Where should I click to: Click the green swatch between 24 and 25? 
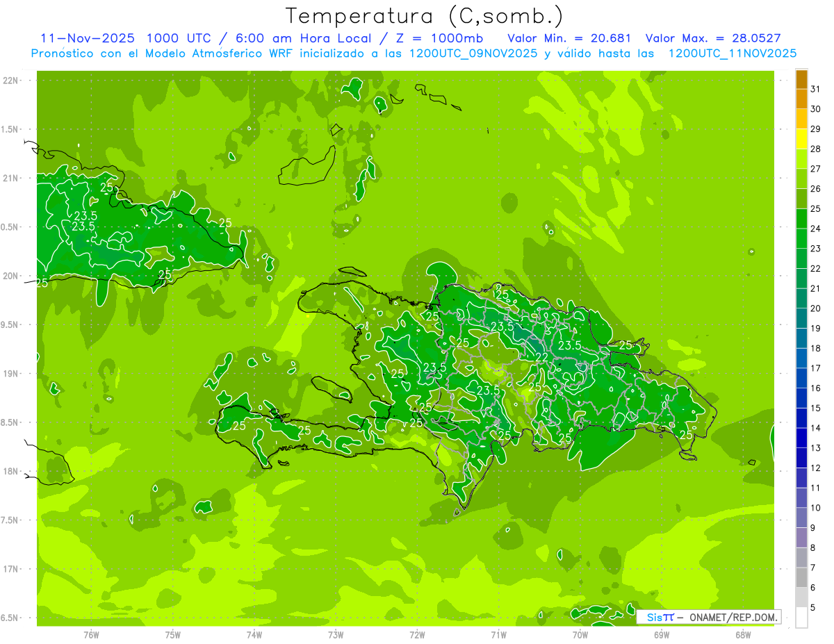pyautogui.click(x=801, y=219)
